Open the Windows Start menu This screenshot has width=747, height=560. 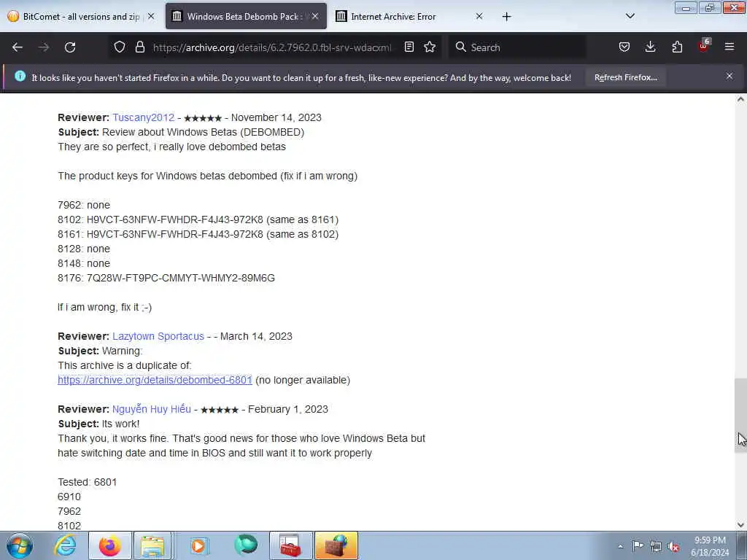[x=20, y=545]
